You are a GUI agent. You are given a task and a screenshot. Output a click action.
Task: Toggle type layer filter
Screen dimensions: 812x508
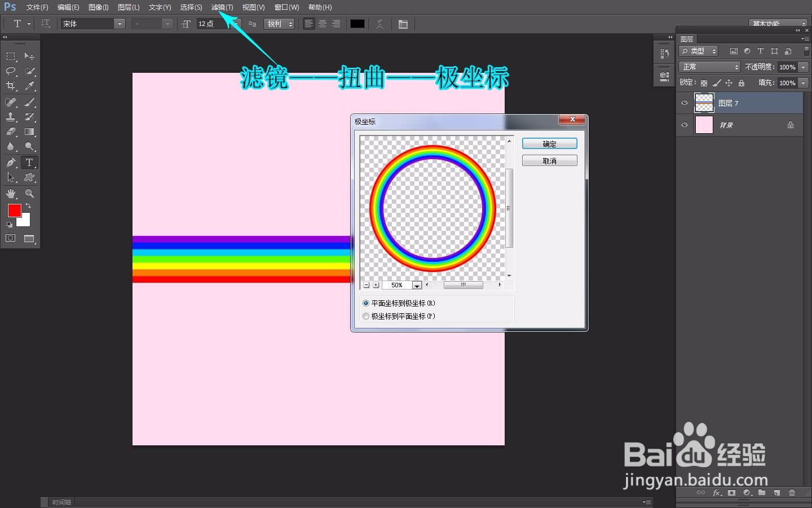pos(761,51)
